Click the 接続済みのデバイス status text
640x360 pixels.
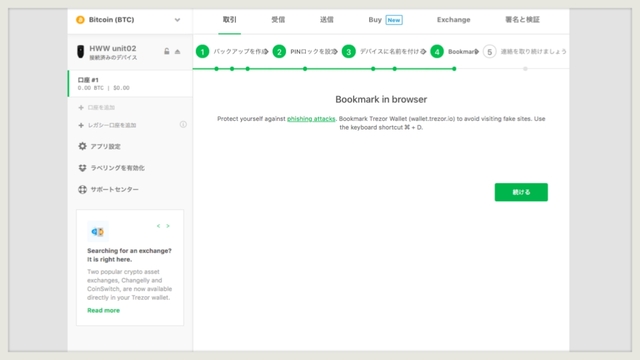click(113, 58)
